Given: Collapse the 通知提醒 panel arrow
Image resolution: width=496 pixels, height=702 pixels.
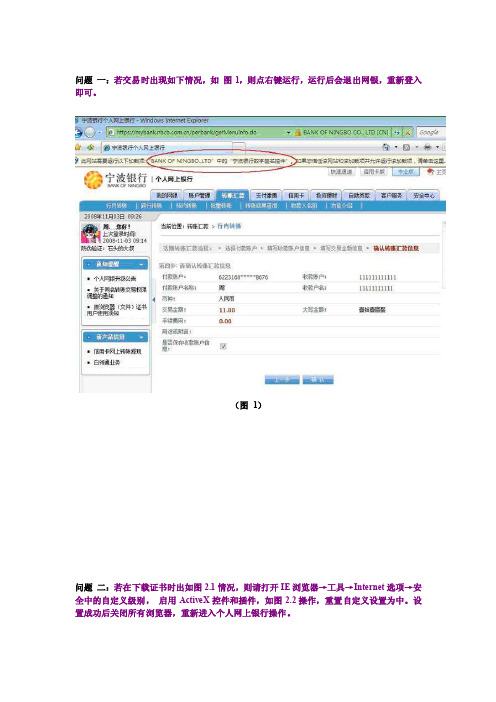Looking at the screenshot, I should 141,265.
